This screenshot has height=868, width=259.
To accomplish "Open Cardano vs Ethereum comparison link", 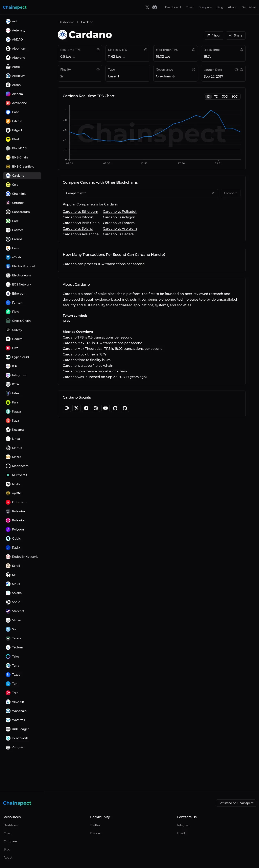I will (x=80, y=212).
